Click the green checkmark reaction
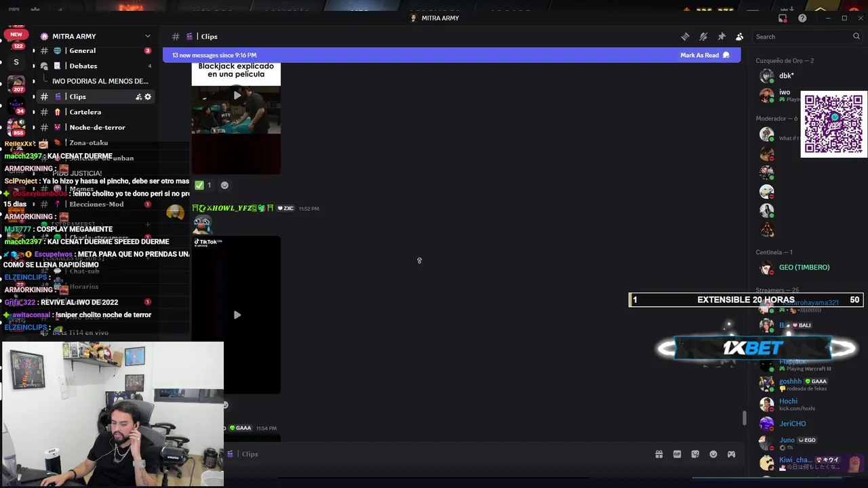This screenshot has width=868, height=488. click(203, 185)
